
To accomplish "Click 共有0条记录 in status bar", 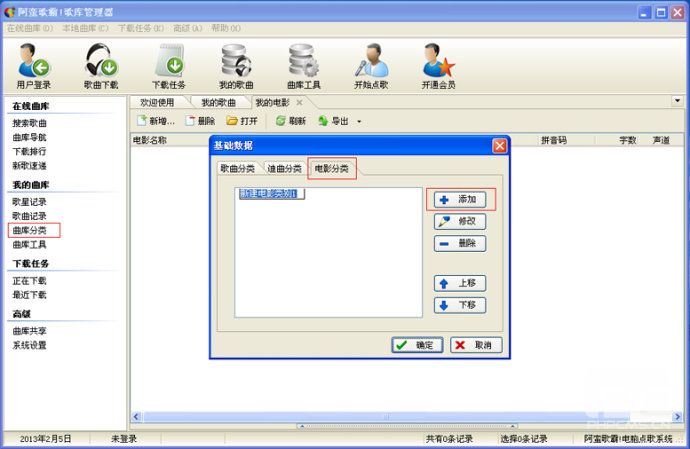I will point(449,439).
